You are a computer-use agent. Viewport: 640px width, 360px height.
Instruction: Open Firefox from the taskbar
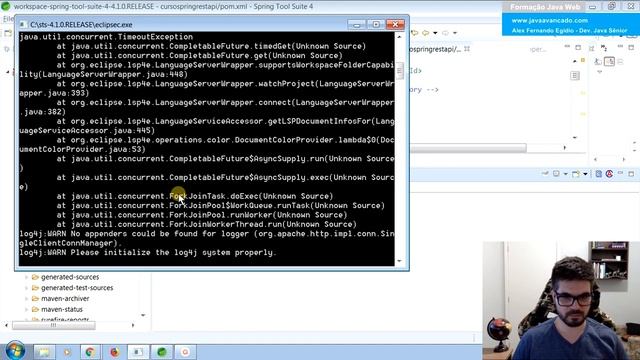click(x=114, y=352)
